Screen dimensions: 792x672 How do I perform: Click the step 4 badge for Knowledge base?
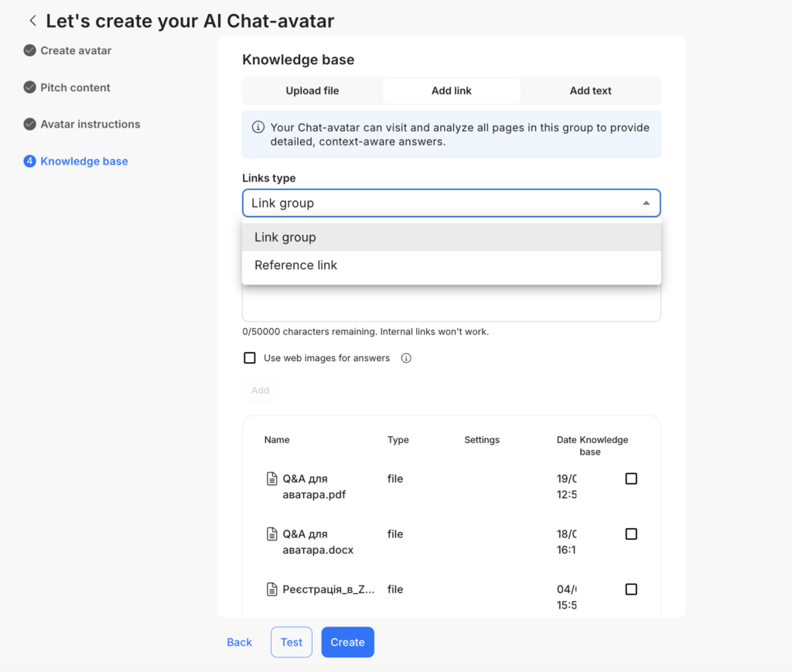(x=30, y=162)
